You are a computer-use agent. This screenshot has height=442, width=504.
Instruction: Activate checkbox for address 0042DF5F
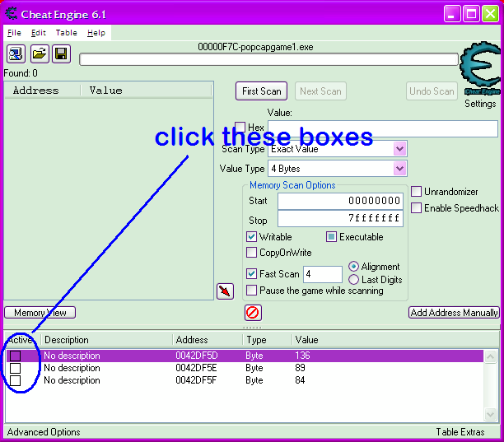tap(15, 380)
